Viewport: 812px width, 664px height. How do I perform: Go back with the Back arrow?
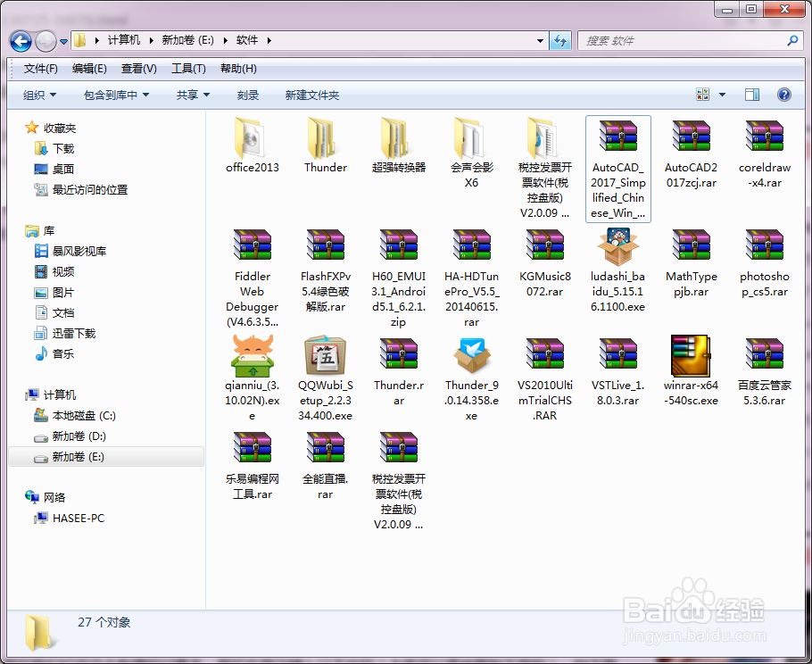[x=21, y=41]
